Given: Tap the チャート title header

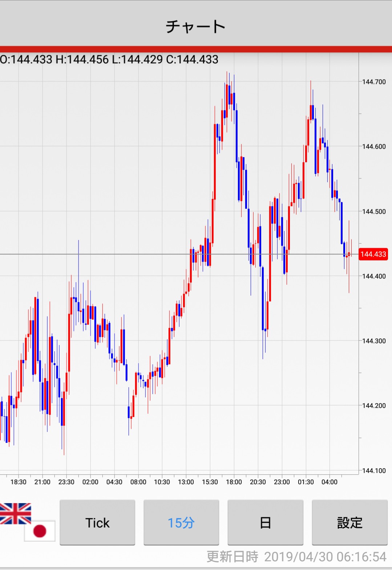Looking at the screenshot, I should 196,27.
